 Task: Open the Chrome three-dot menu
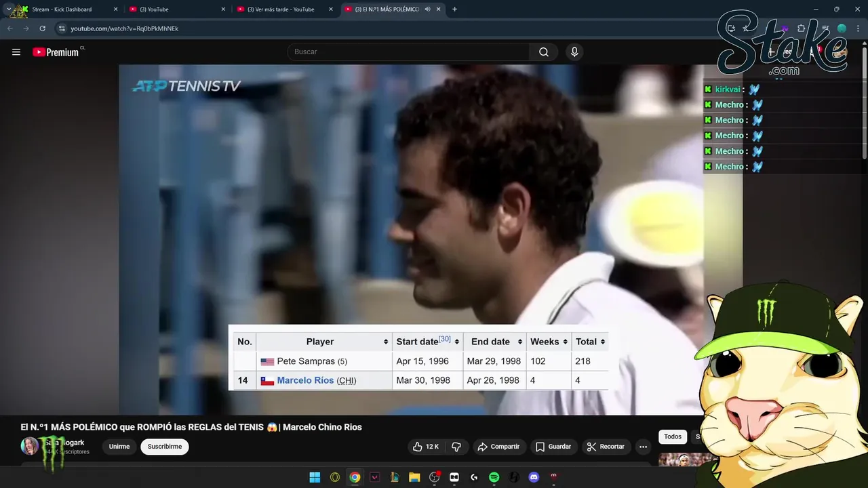tap(858, 28)
